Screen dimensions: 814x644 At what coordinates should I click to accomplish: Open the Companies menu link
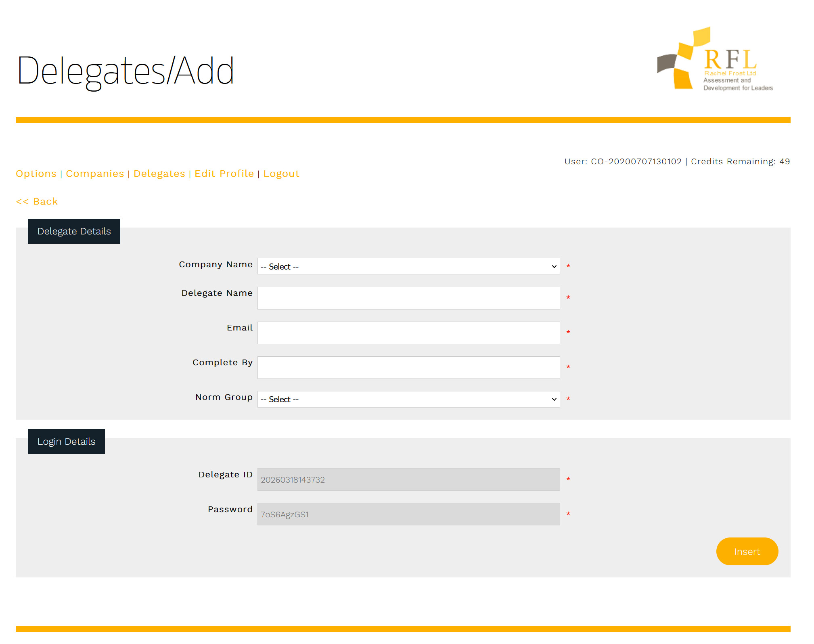point(95,174)
